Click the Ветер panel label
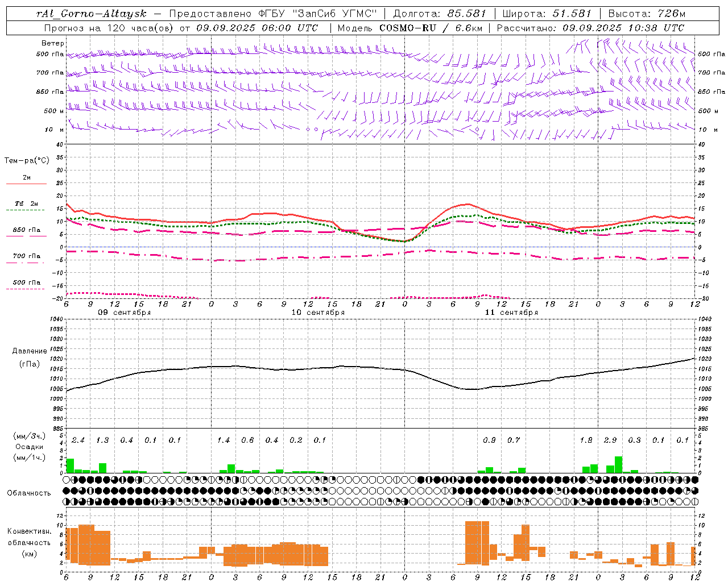The height and width of the screenshot is (582, 728). pyautogui.click(x=53, y=43)
